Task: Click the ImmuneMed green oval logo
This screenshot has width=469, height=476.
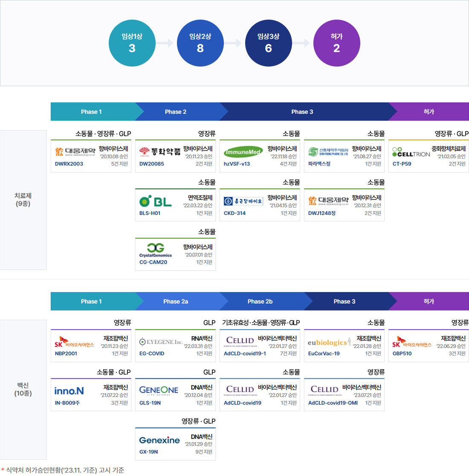Action: pyautogui.click(x=243, y=152)
